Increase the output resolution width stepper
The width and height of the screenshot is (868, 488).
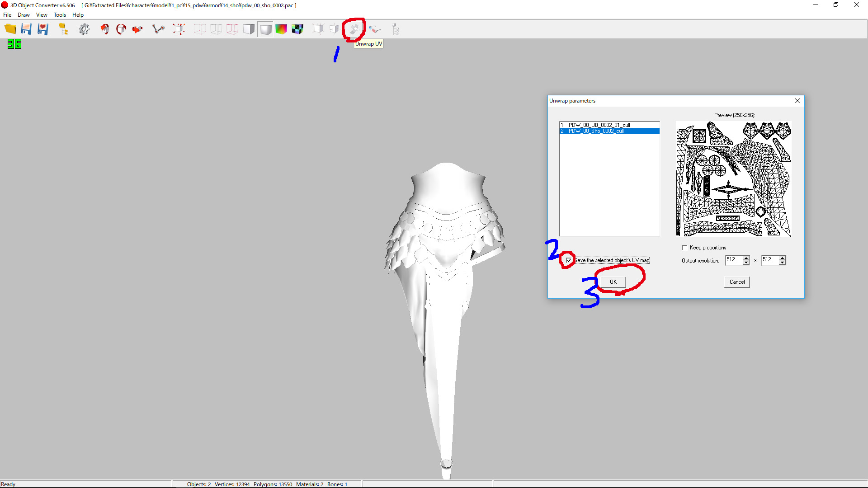coord(746,258)
